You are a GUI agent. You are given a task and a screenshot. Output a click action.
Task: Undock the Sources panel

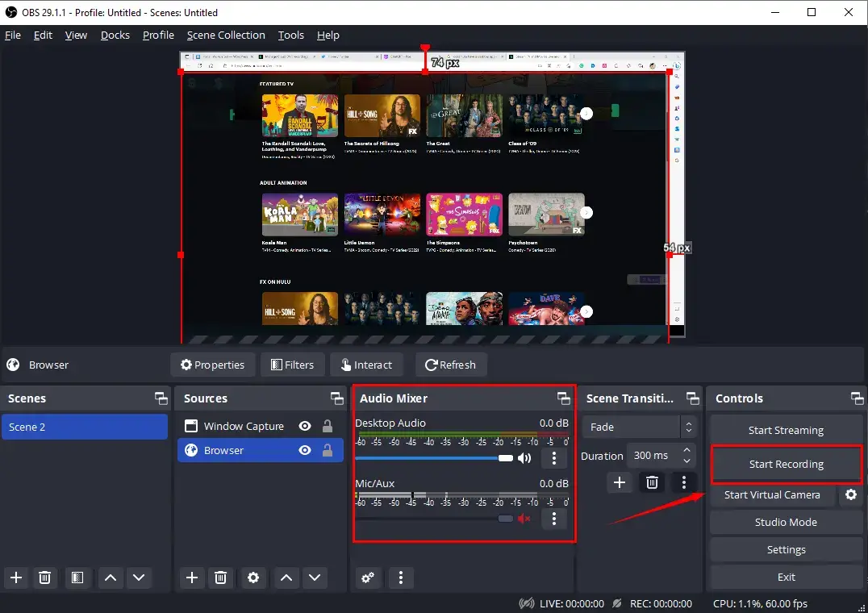point(337,398)
